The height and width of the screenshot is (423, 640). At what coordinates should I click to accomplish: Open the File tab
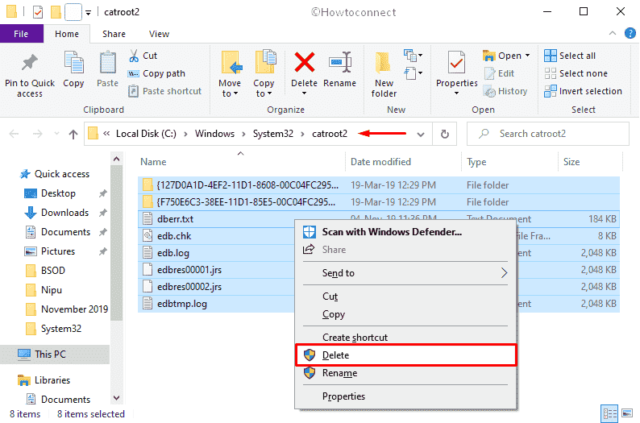click(x=21, y=33)
